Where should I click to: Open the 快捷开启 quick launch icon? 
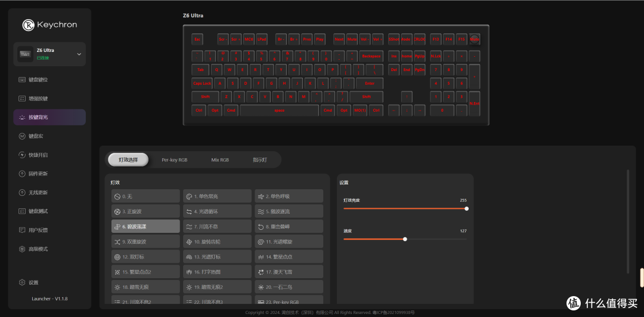(22, 155)
